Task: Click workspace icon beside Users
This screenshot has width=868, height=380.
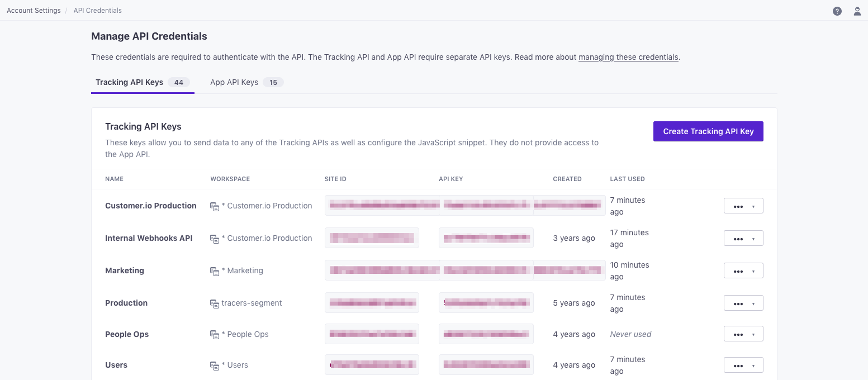Action: 215,365
